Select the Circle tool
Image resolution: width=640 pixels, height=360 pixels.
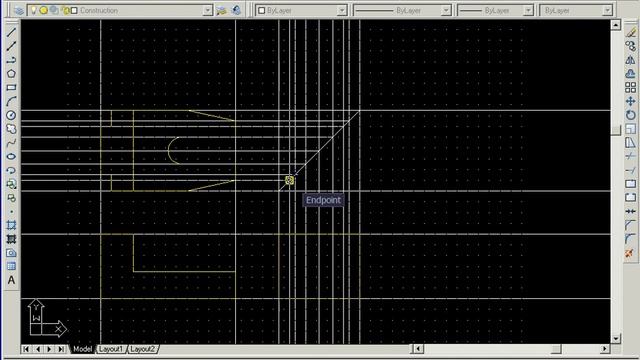click(x=11, y=115)
